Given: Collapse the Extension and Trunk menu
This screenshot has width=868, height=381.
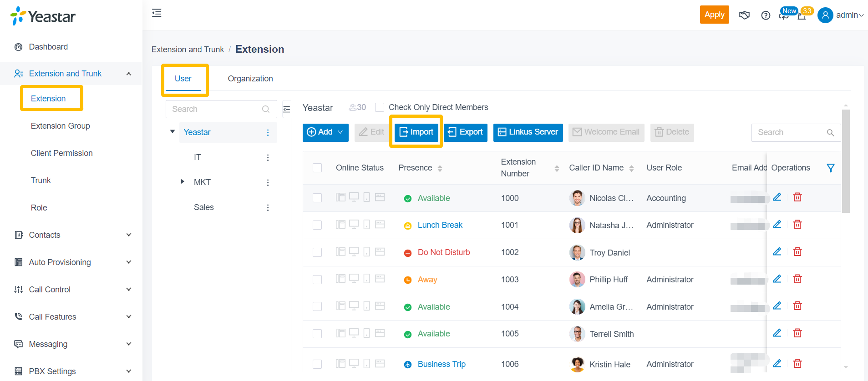Looking at the screenshot, I should [129, 74].
